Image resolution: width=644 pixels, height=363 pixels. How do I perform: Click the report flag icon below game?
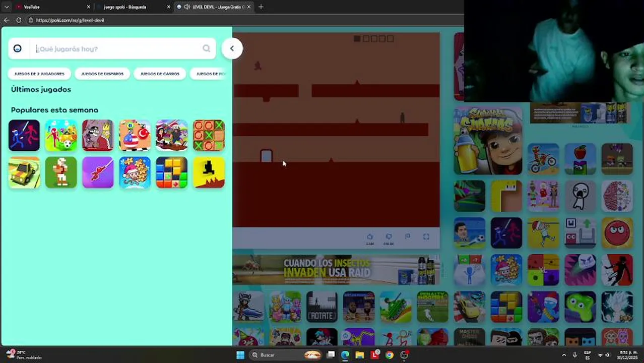(408, 236)
